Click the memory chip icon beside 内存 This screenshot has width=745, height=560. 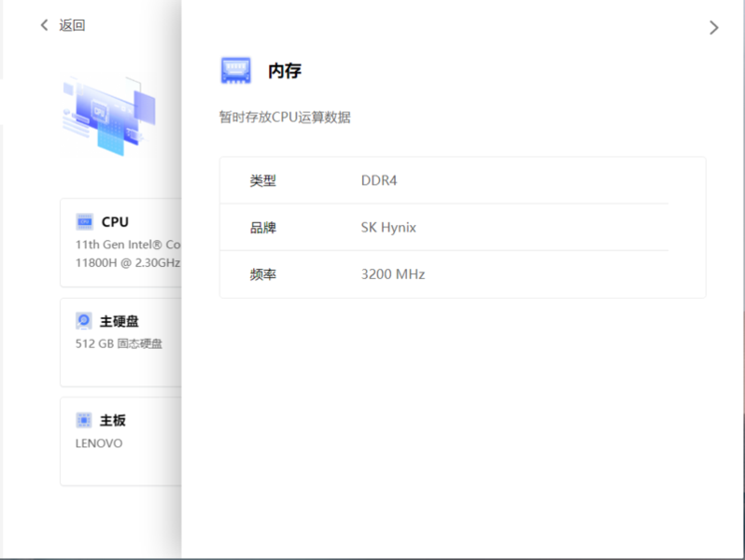235,71
